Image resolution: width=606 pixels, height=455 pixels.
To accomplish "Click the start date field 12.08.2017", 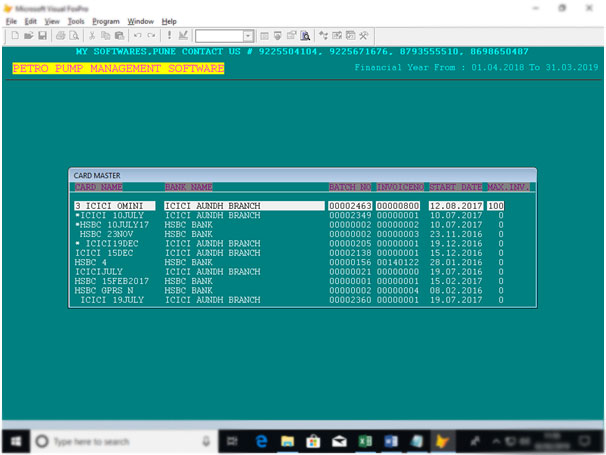I will [x=456, y=206].
